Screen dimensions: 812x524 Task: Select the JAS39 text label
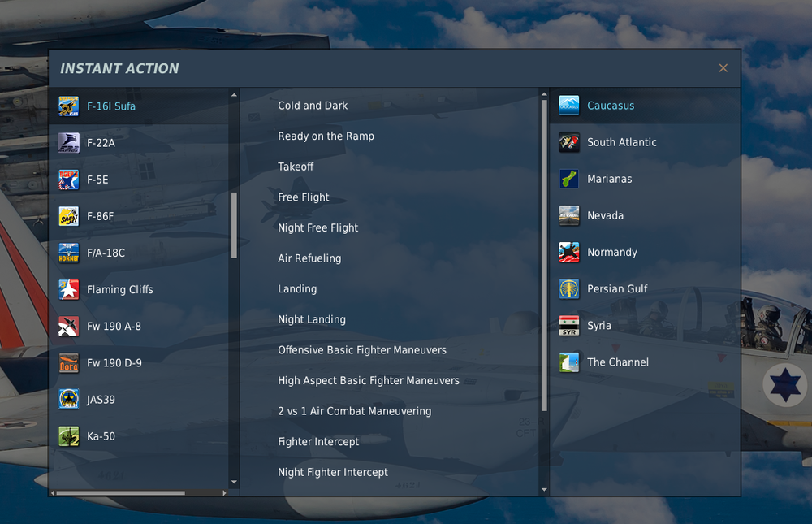(101, 400)
